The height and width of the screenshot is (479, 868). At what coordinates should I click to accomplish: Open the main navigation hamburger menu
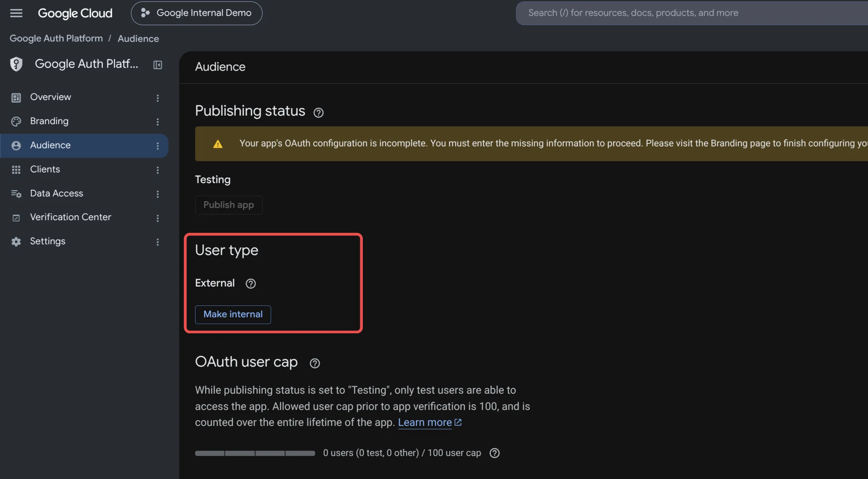pyautogui.click(x=16, y=13)
